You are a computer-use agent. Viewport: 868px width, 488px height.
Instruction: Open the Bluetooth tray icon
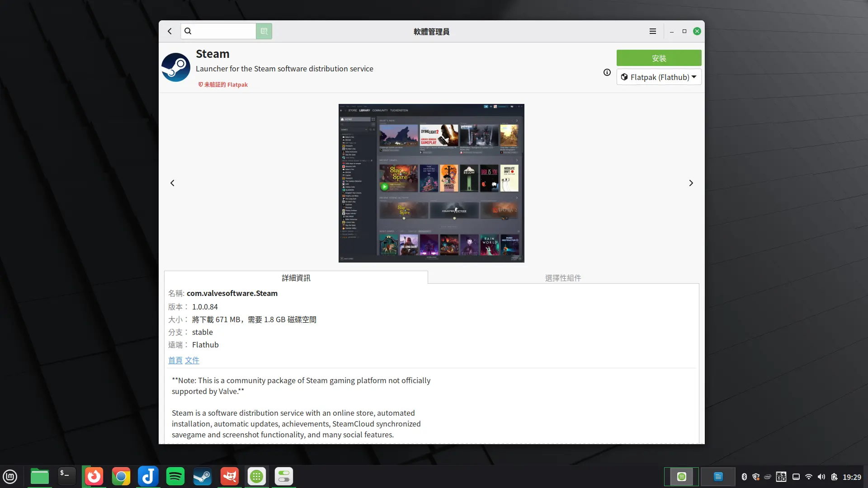pos(744,477)
